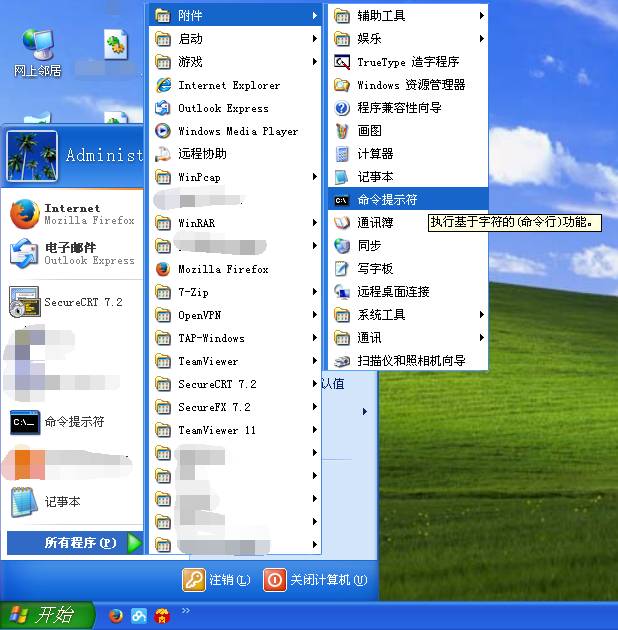This screenshot has width=618, height=630.
Task: Expand the 系统工具 submenu arrow
Action: 481,315
